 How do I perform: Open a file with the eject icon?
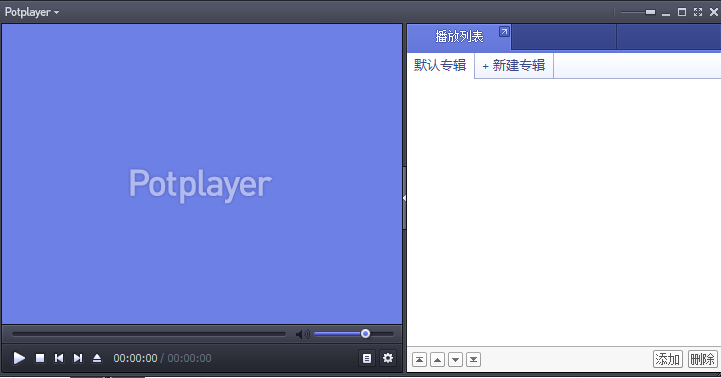[97, 358]
